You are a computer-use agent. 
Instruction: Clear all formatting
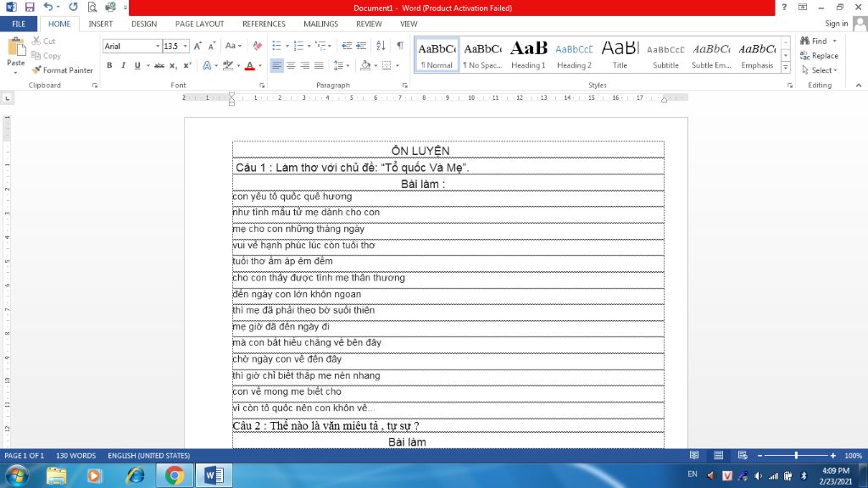click(x=258, y=47)
